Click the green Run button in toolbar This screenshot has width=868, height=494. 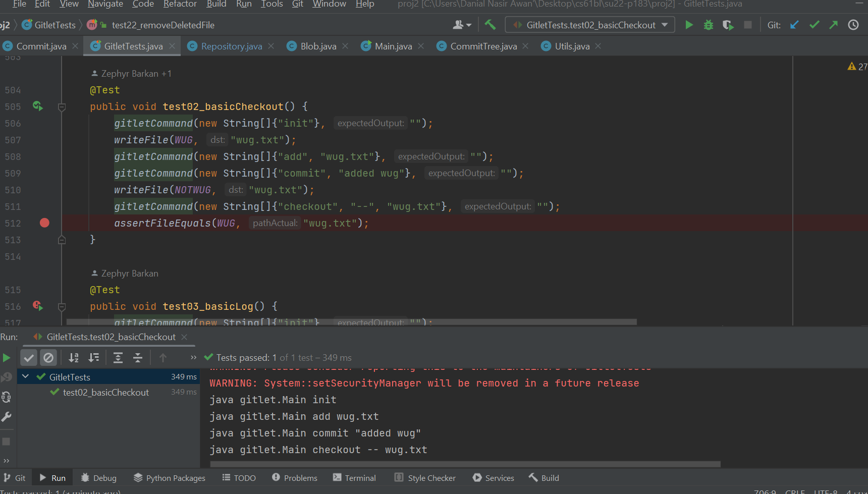click(x=689, y=25)
